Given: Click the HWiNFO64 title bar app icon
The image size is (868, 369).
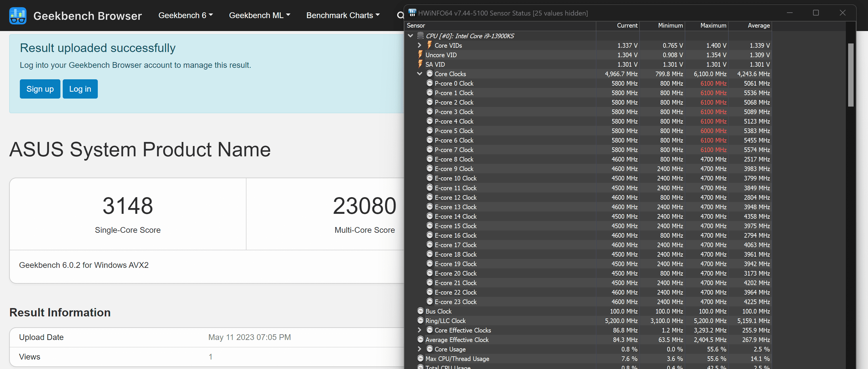Looking at the screenshot, I should [412, 13].
